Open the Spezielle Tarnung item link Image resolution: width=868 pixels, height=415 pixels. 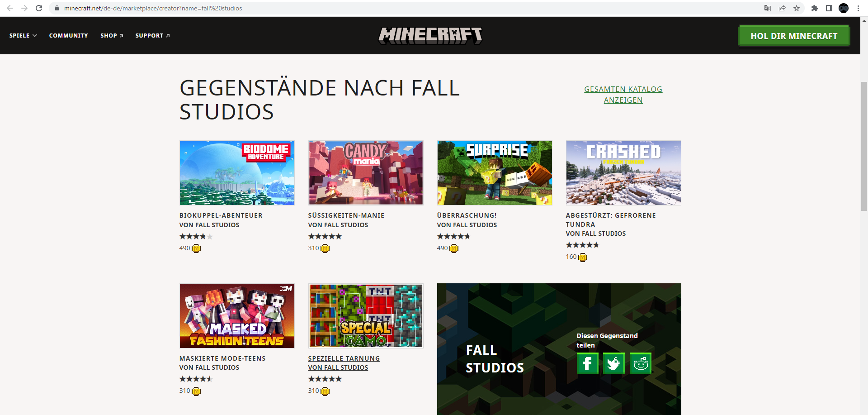coord(344,358)
